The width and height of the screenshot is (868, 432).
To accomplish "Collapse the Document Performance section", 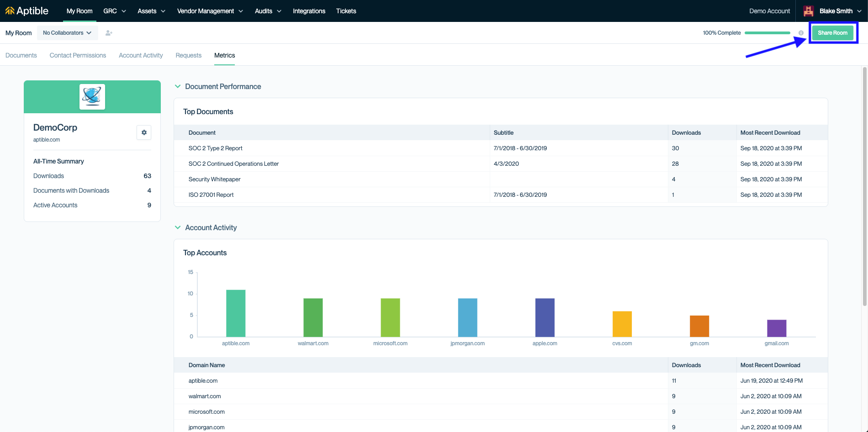I will [178, 86].
